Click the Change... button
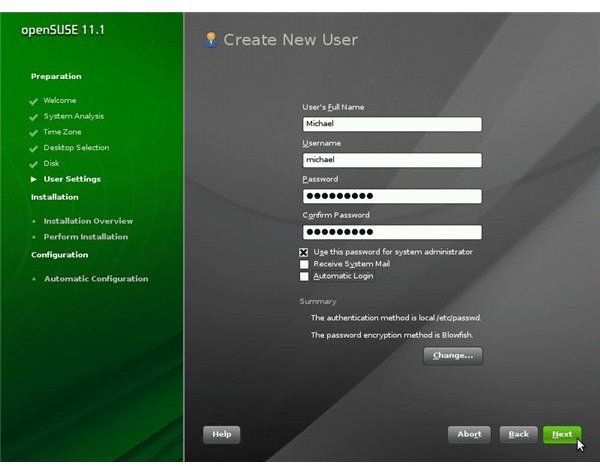This screenshot has height=466, width=600. [453, 356]
